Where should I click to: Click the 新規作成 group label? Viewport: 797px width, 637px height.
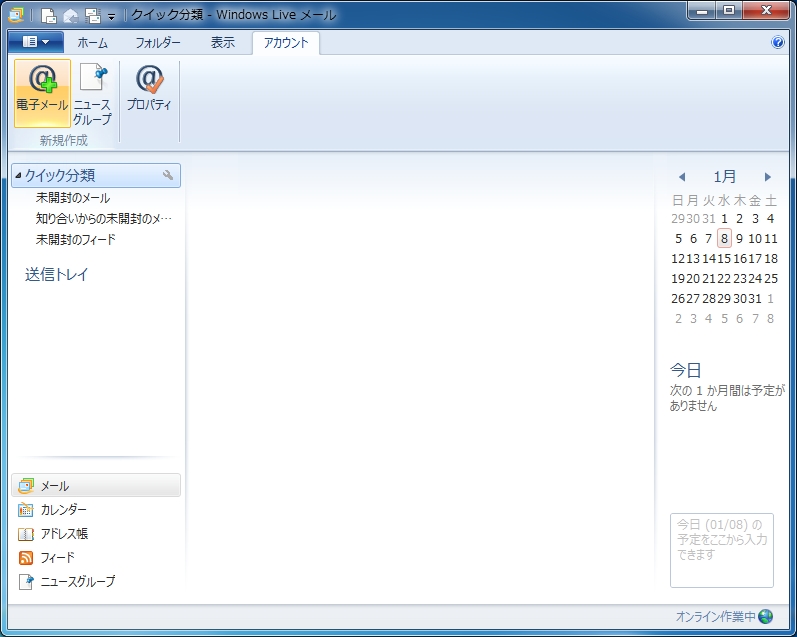click(x=64, y=140)
